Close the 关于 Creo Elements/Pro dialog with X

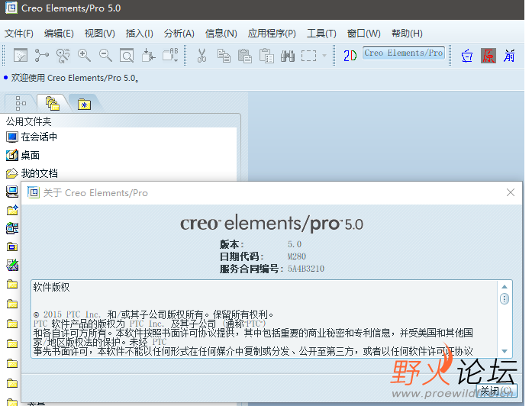pyautogui.click(x=511, y=192)
